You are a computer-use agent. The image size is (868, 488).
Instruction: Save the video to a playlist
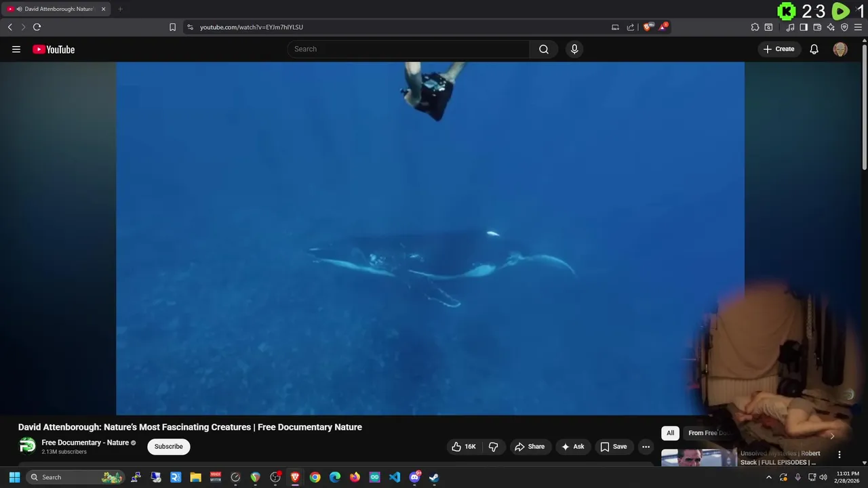coord(614,447)
